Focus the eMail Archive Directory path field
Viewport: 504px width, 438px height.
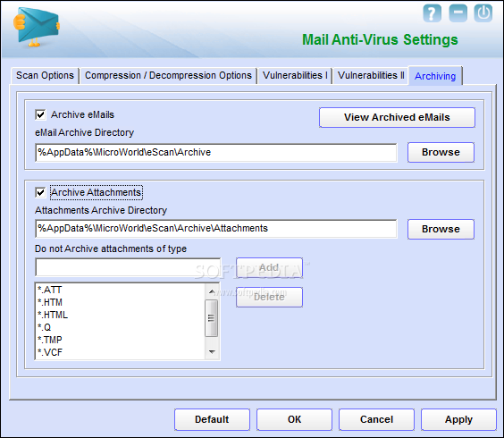(x=216, y=153)
